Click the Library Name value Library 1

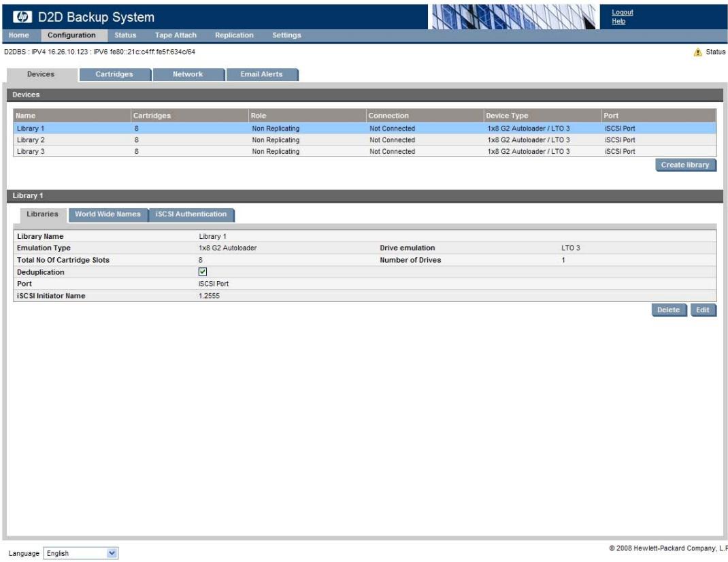[213, 236]
